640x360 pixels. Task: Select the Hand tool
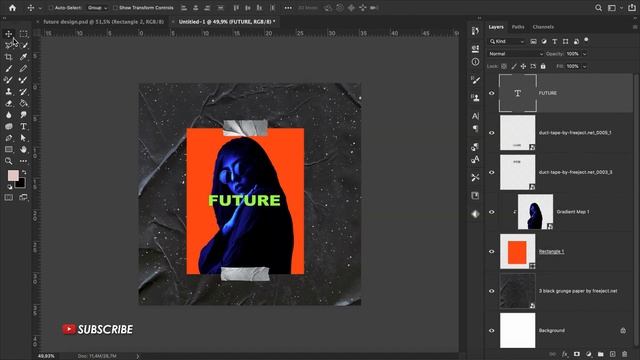coord(24,149)
